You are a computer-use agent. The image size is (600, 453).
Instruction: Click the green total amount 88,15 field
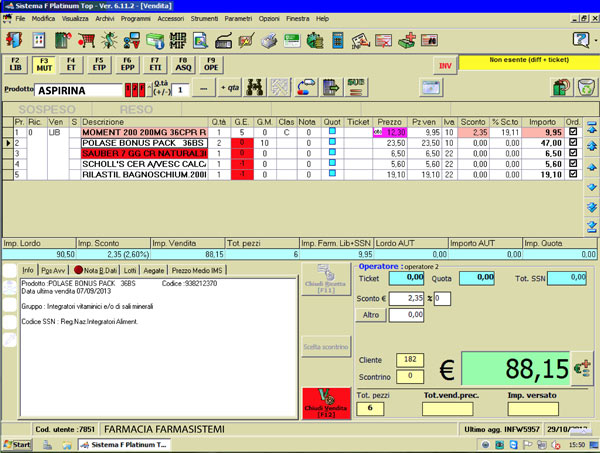tap(516, 368)
